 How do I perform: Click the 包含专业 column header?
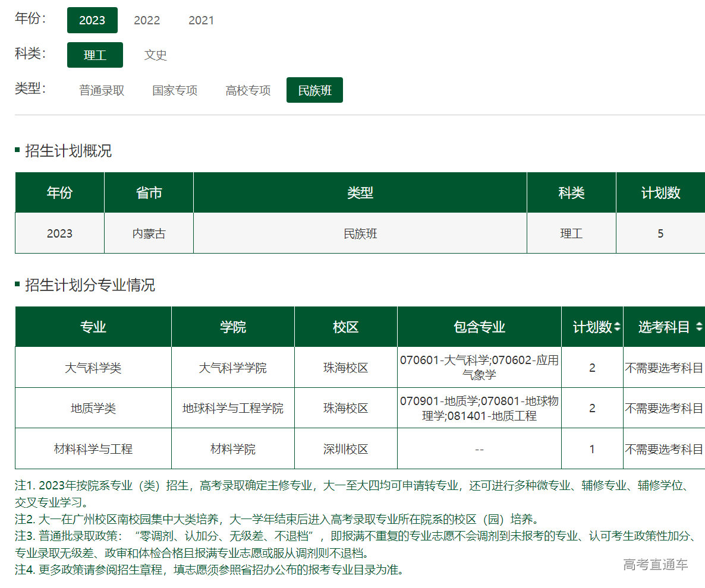pyautogui.click(x=479, y=327)
